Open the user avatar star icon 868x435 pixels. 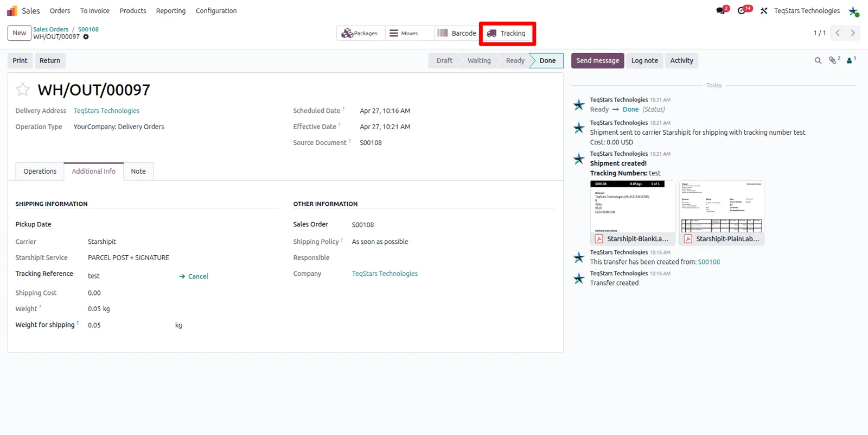point(853,11)
